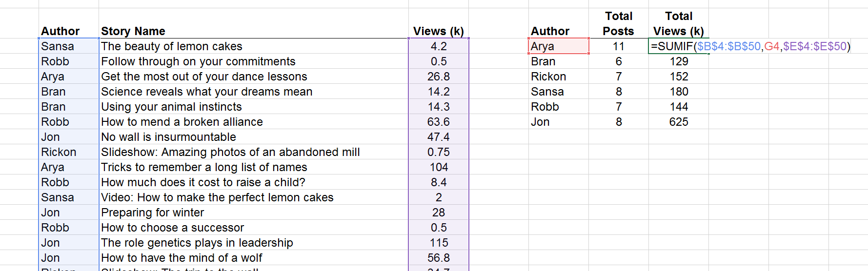Select the Bran cell in the summary table

558,61
